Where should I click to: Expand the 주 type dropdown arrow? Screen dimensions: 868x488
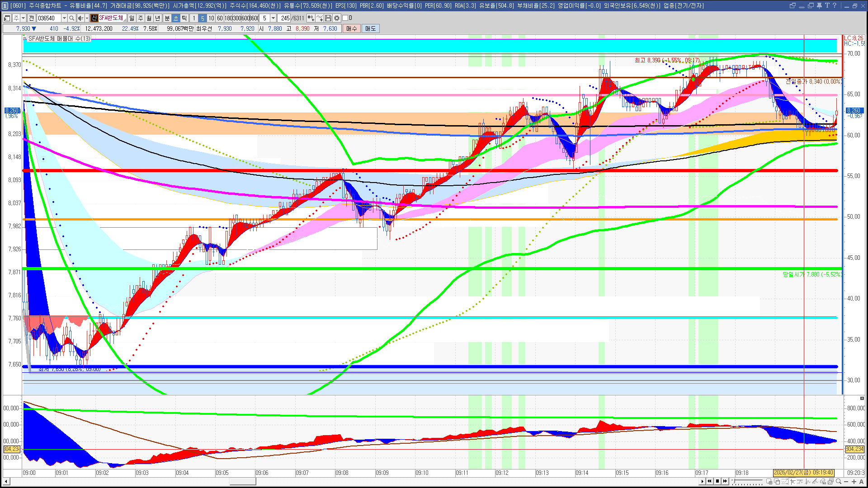tap(23, 18)
